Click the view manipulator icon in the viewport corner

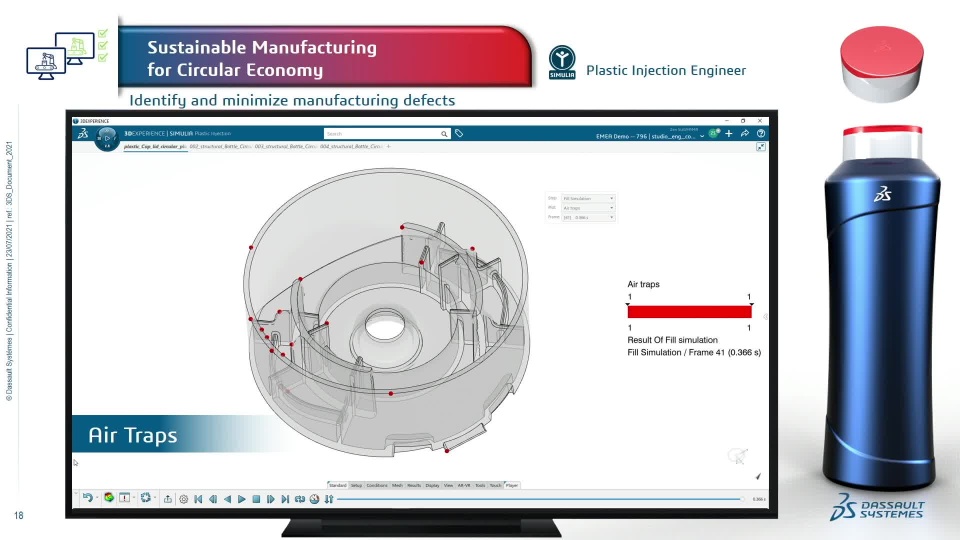[x=738, y=456]
